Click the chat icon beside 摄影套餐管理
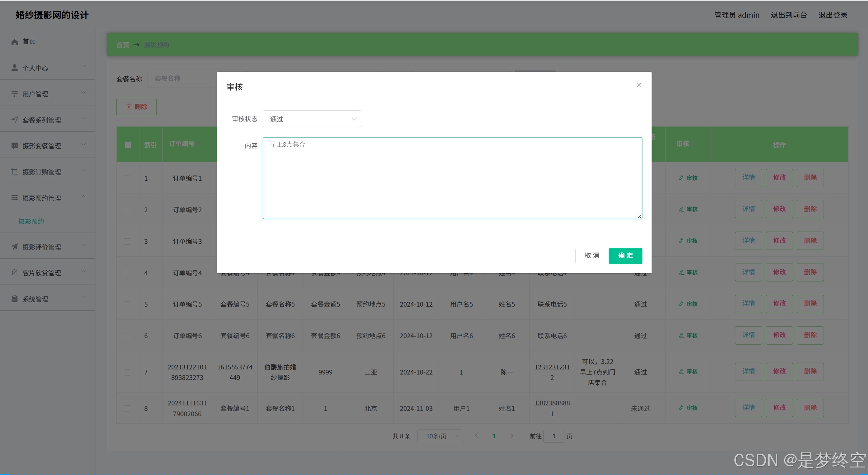The image size is (868, 475). [14, 146]
